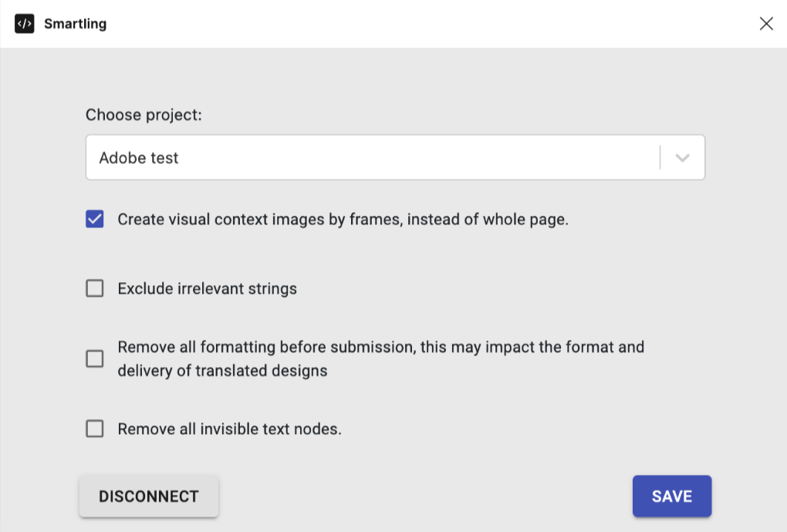The image size is (787, 532).
Task: Check Remove all formatting before submission
Action: pyautogui.click(x=95, y=359)
